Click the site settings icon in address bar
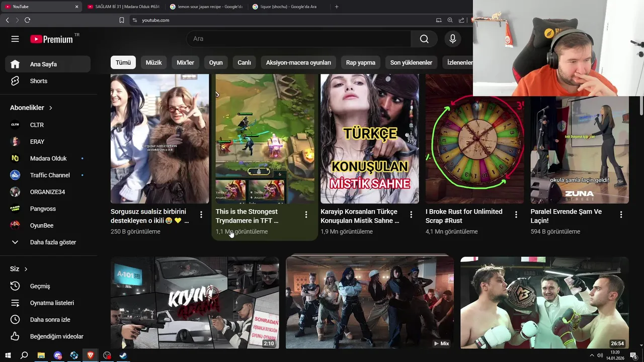This screenshot has height=362, width=644. click(x=134, y=20)
